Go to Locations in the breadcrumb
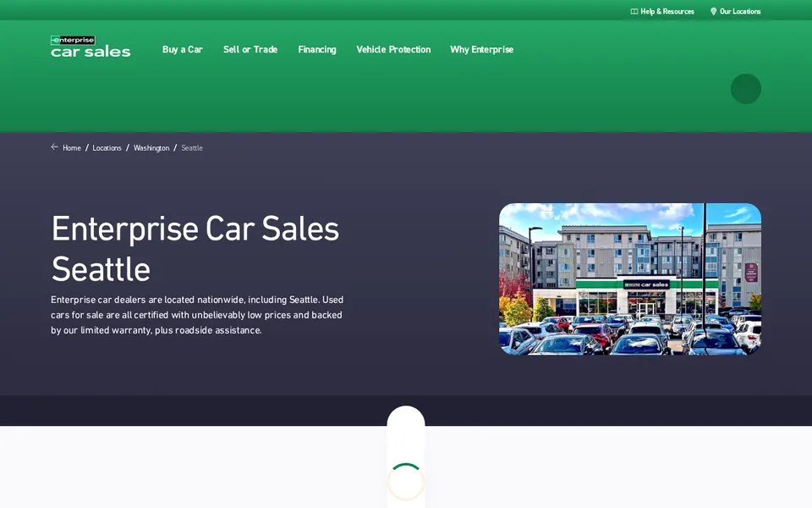812x508 pixels. coord(107,147)
